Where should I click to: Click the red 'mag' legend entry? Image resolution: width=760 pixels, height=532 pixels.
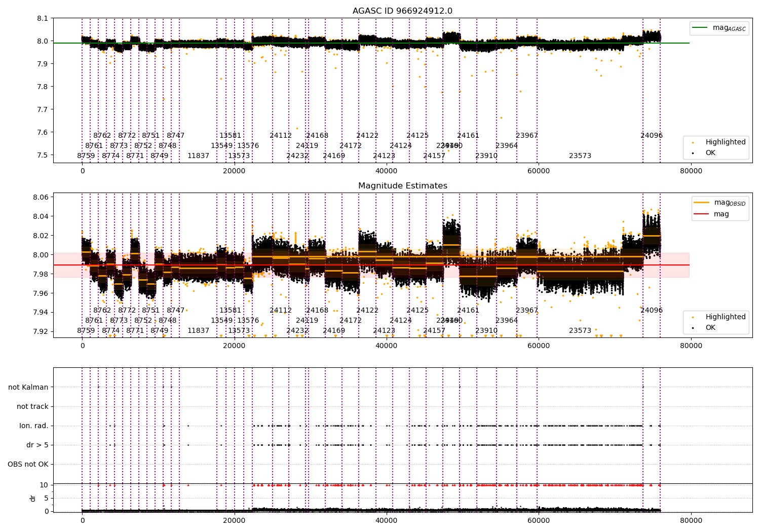pos(711,214)
